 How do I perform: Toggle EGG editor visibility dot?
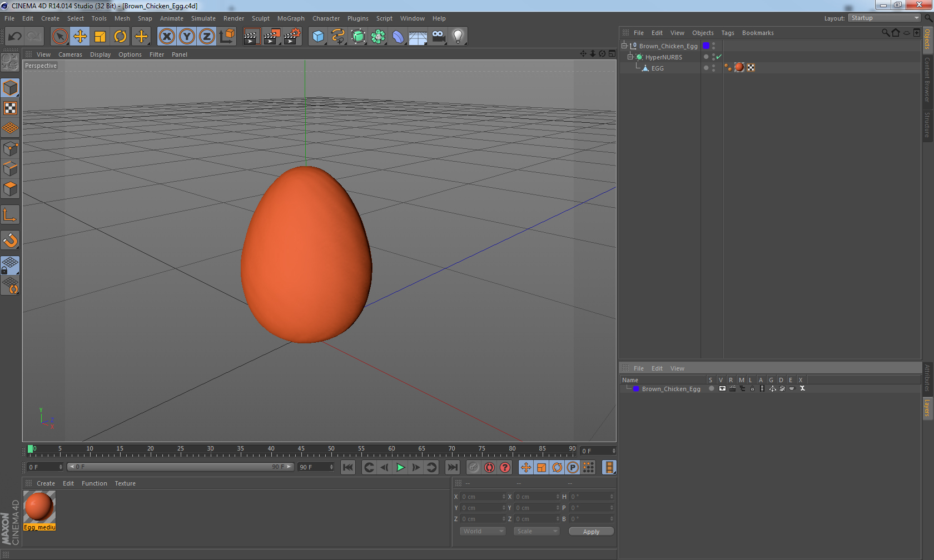714,66
